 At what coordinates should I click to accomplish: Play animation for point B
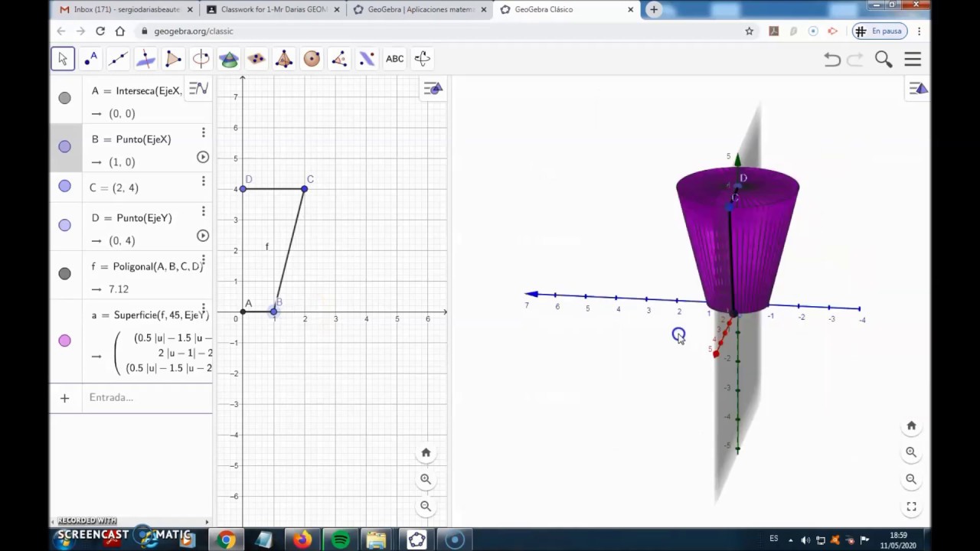(x=203, y=157)
